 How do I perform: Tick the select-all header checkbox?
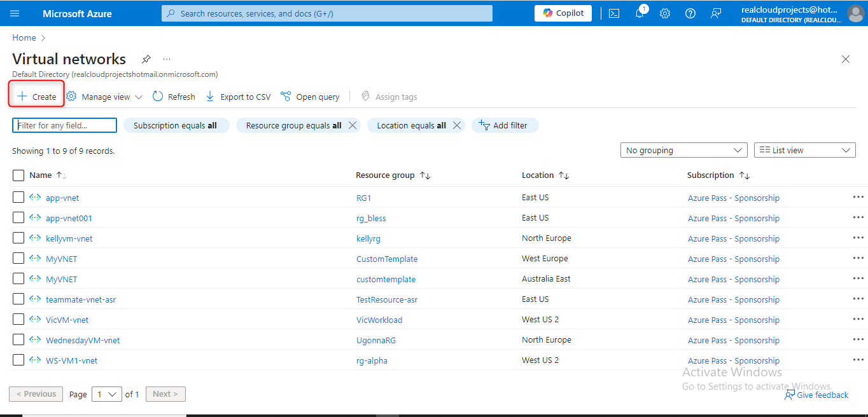point(18,175)
